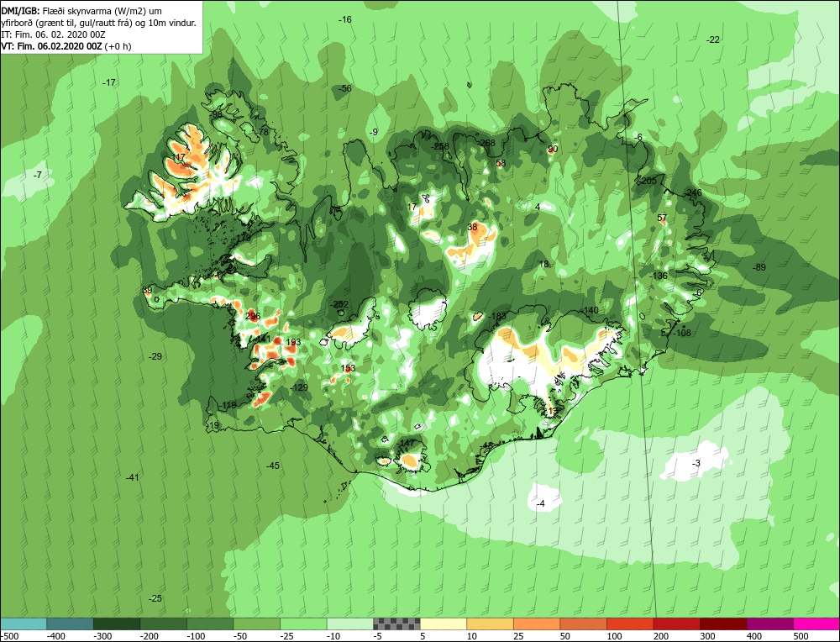Click the legend label '200'
Screen dimensions: 840x642
660,636
